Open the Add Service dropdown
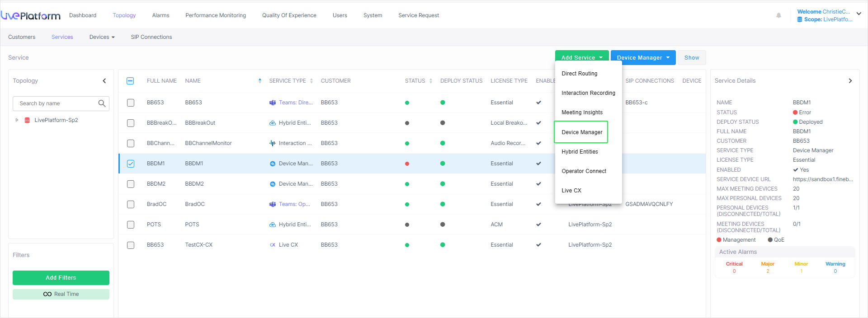Screen dimensions: 868x318 tap(582, 57)
